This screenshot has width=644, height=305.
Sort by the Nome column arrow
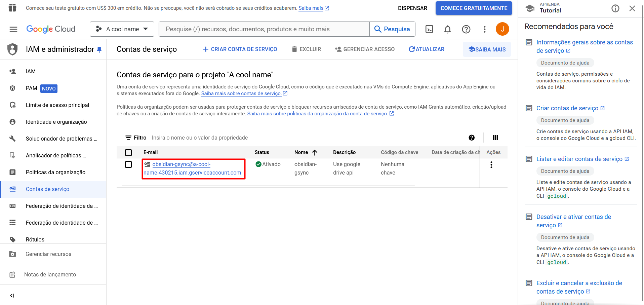[315, 152]
